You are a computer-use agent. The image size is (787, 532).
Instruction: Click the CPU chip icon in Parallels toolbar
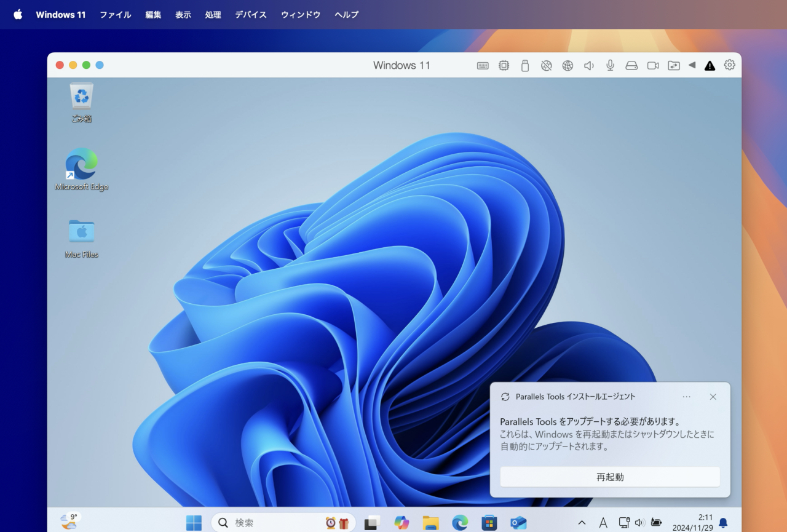(504, 65)
